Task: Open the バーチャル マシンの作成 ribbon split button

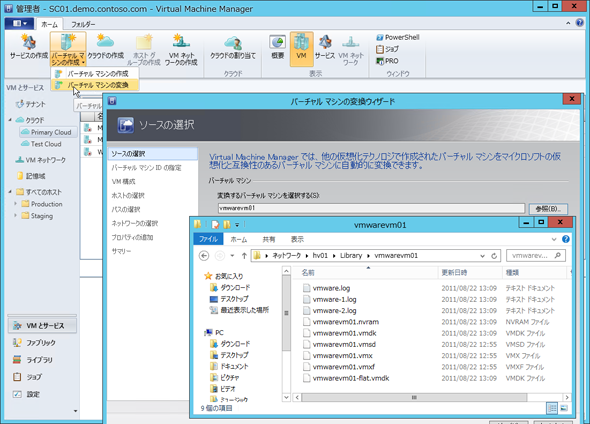Action: point(68,49)
